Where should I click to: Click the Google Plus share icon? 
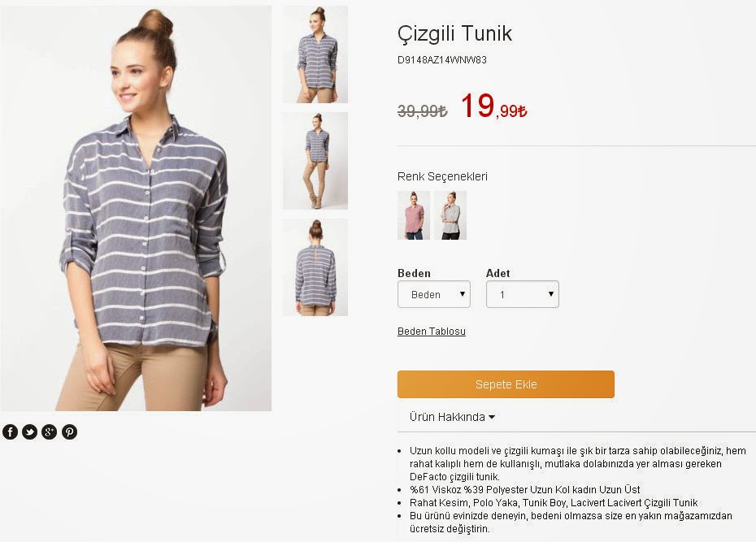click(49, 431)
